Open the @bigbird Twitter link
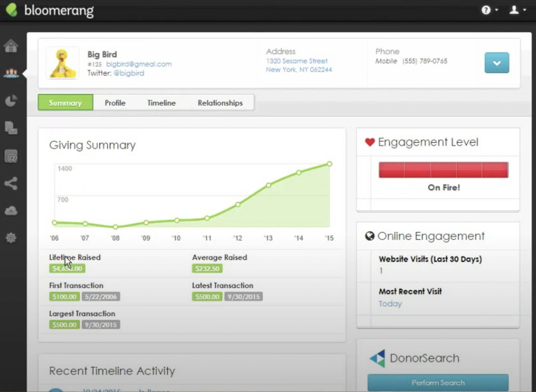 point(129,73)
